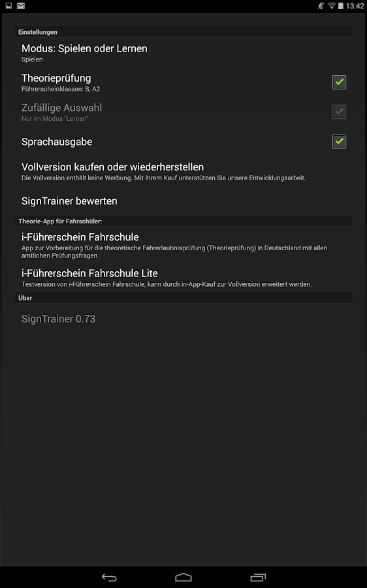Image resolution: width=367 pixels, height=588 pixels.
Task: Tap the clock showing 13:42
Action: pos(355,6)
